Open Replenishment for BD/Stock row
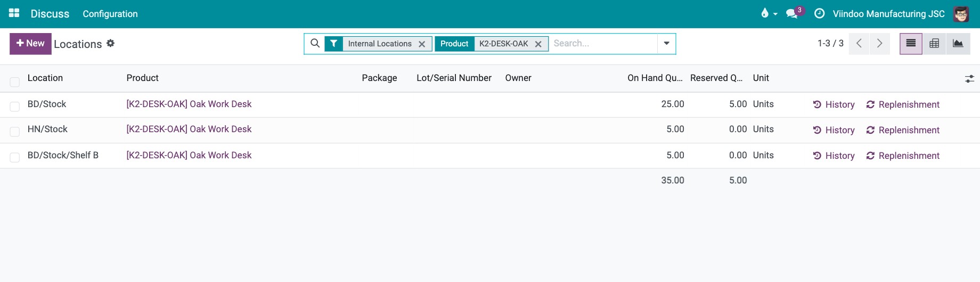Screen dimensions: 980x282 [x=903, y=105]
